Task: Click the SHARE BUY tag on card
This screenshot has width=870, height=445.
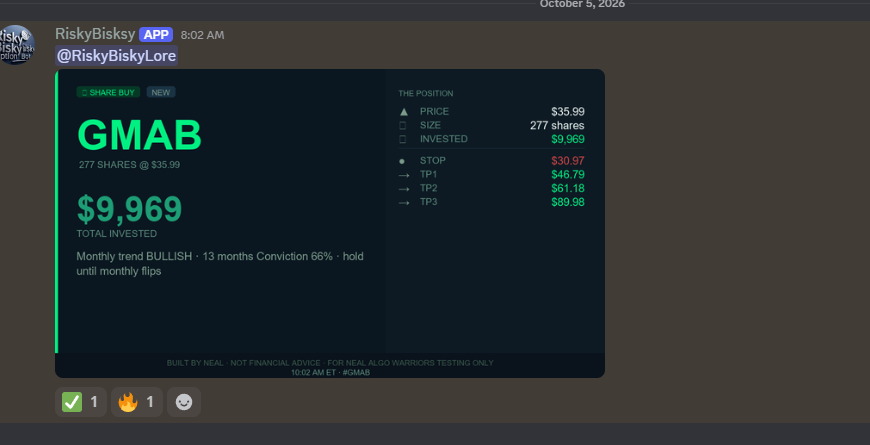Action: click(108, 93)
